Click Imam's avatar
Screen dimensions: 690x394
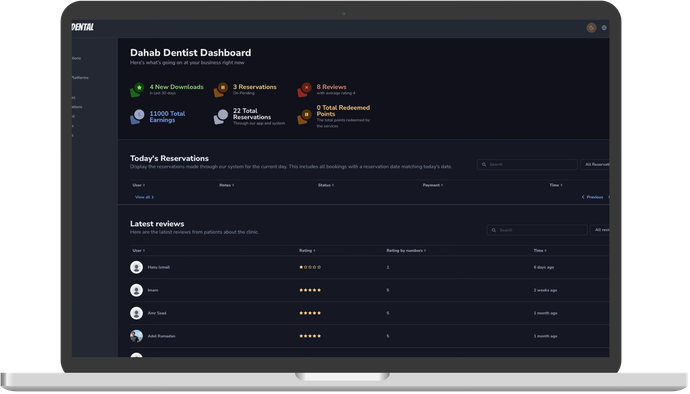tap(136, 290)
